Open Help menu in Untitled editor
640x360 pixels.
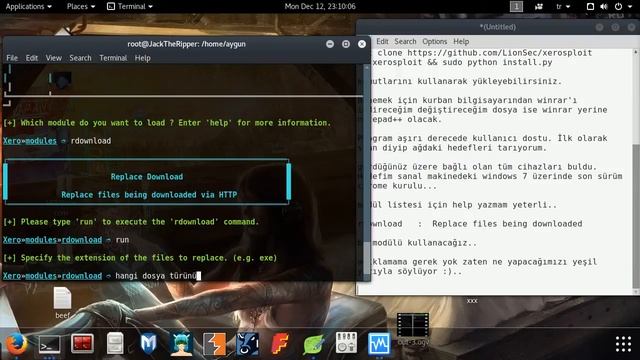(x=461, y=42)
